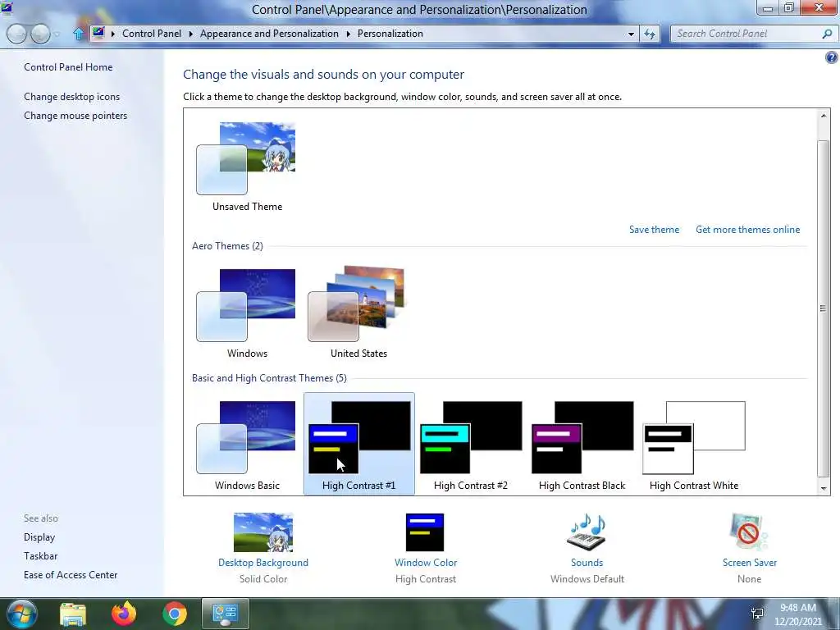The height and width of the screenshot is (630, 840).
Task: Select the High Contrast #1 theme
Action: pyautogui.click(x=359, y=444)
